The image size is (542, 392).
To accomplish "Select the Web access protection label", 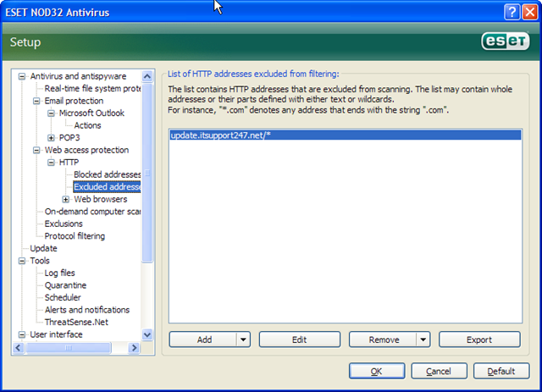I will click(x=86, y=150).
